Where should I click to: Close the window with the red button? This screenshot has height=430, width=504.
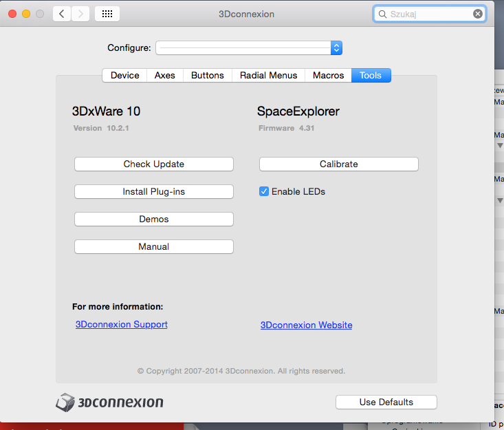[12, 14]
